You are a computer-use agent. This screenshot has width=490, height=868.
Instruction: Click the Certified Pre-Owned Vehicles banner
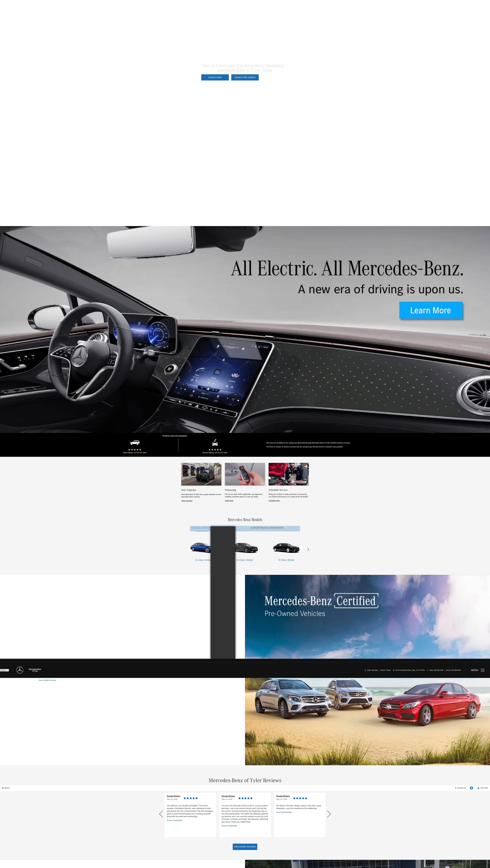367,617
